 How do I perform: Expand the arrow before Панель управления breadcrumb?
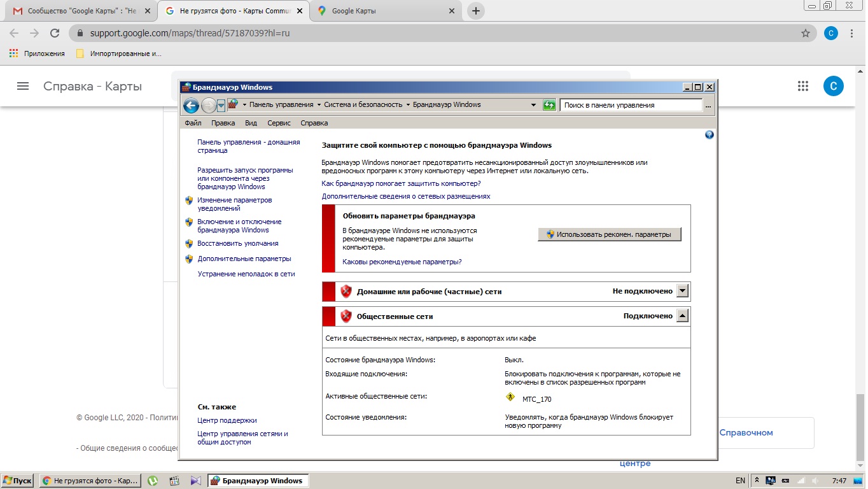244,105
